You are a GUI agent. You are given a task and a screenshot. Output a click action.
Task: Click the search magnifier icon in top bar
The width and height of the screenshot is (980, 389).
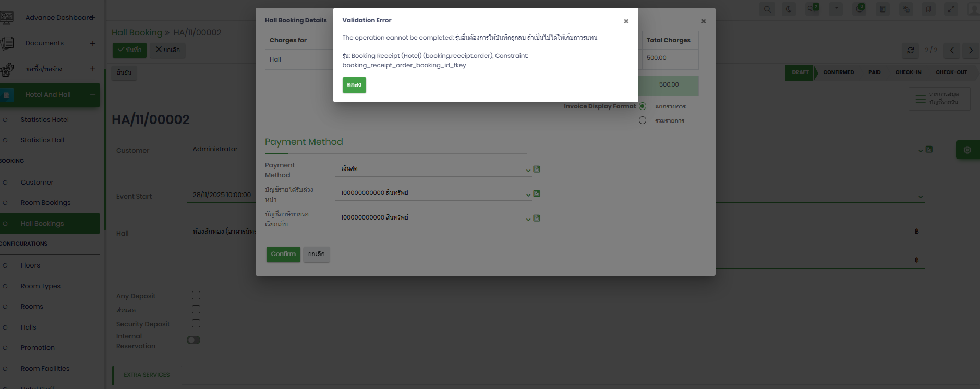tap(767, 9)
